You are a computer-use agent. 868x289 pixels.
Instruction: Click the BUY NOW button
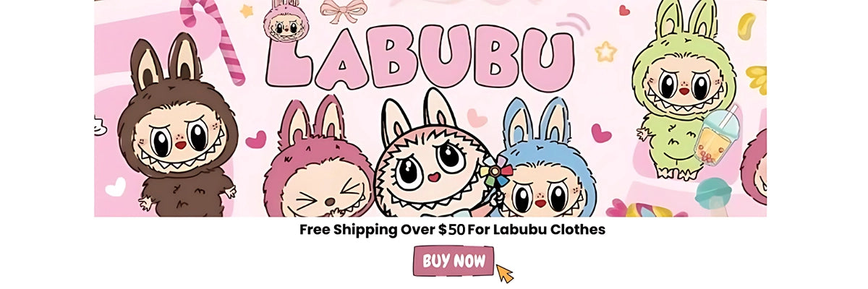[x=454, y=261]
